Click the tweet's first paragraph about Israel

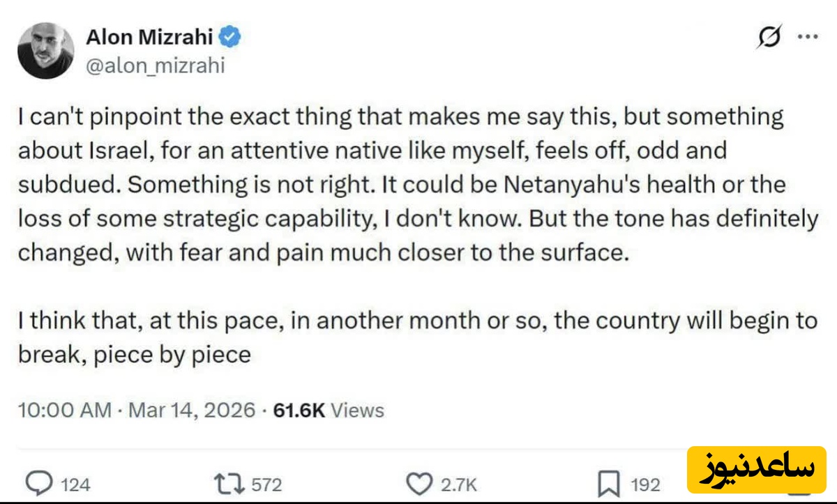point(417,184)
